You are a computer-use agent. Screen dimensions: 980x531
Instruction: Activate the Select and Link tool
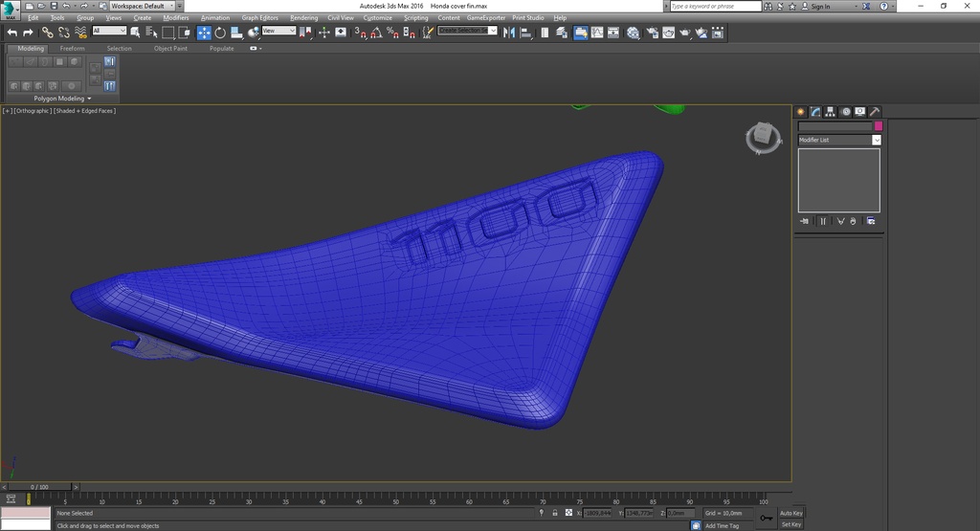point(48,33)
